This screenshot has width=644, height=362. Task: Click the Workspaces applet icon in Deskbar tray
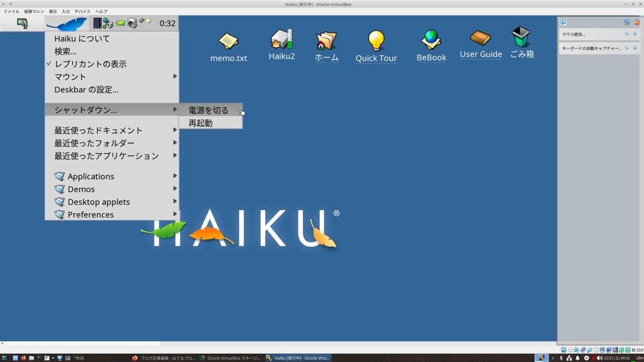pos(97,23)
